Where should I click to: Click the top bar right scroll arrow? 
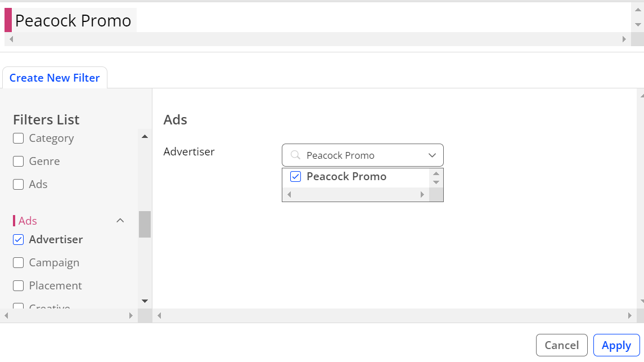pos(624,39)
